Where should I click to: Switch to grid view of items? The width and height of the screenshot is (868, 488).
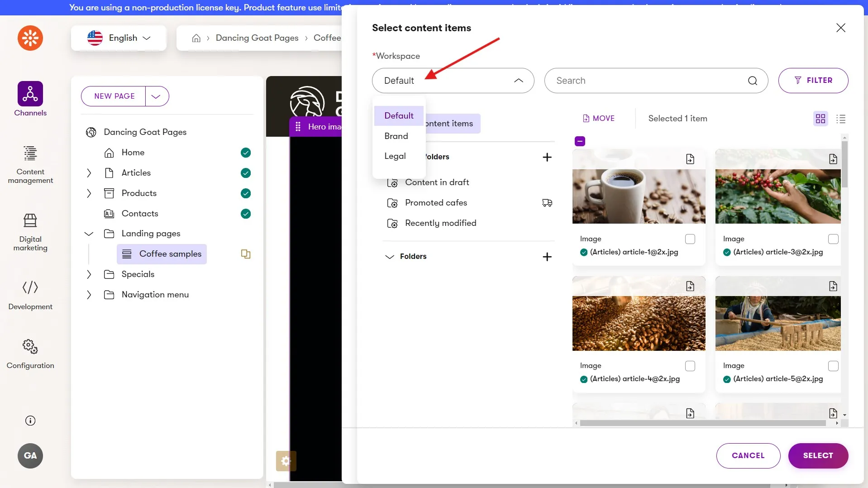pos(820,119)
